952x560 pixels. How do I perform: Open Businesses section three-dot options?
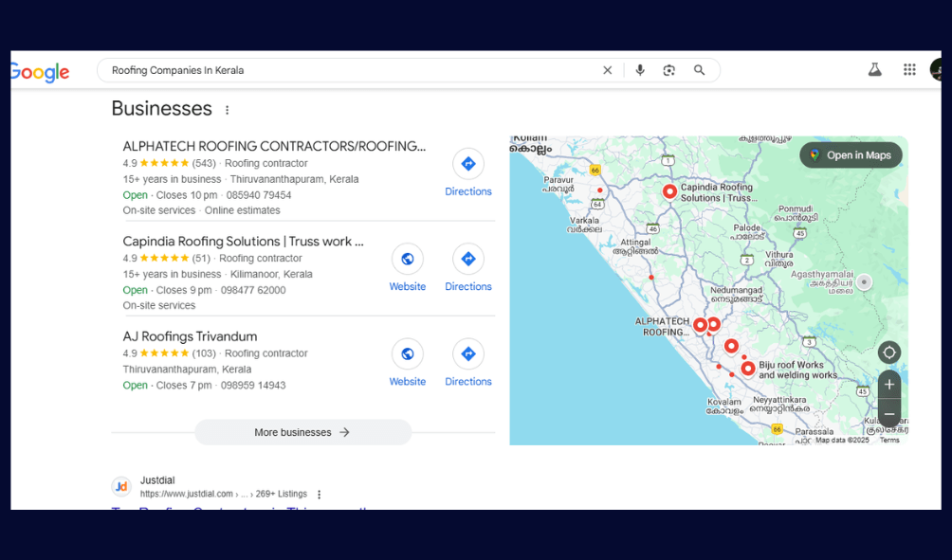[x=227, y=110]
